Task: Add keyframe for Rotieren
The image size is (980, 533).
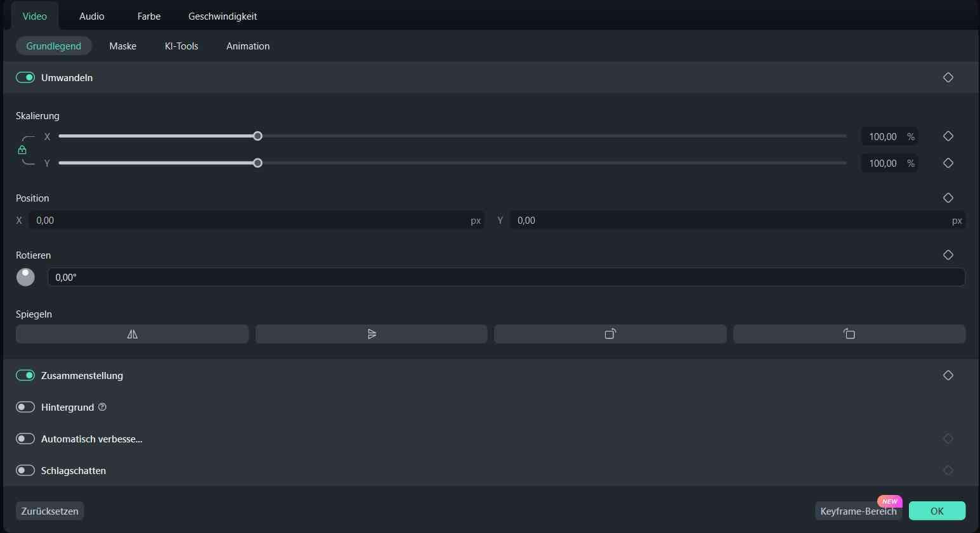Action: pos(948,255)
